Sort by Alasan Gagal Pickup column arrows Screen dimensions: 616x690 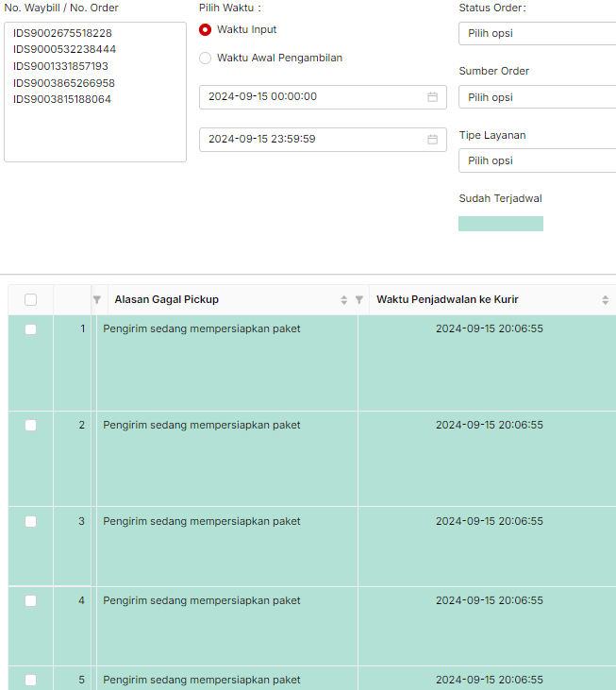343,299
